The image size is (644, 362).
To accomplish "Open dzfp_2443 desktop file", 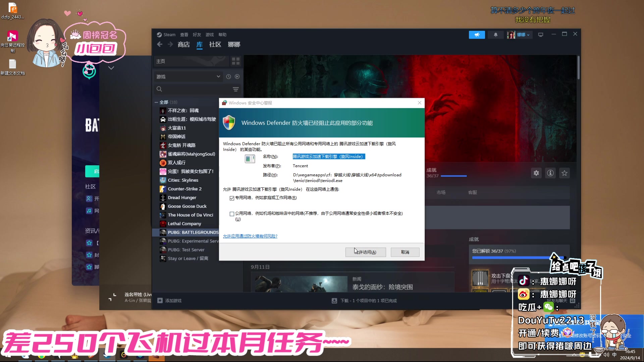I will coord(13,11).
